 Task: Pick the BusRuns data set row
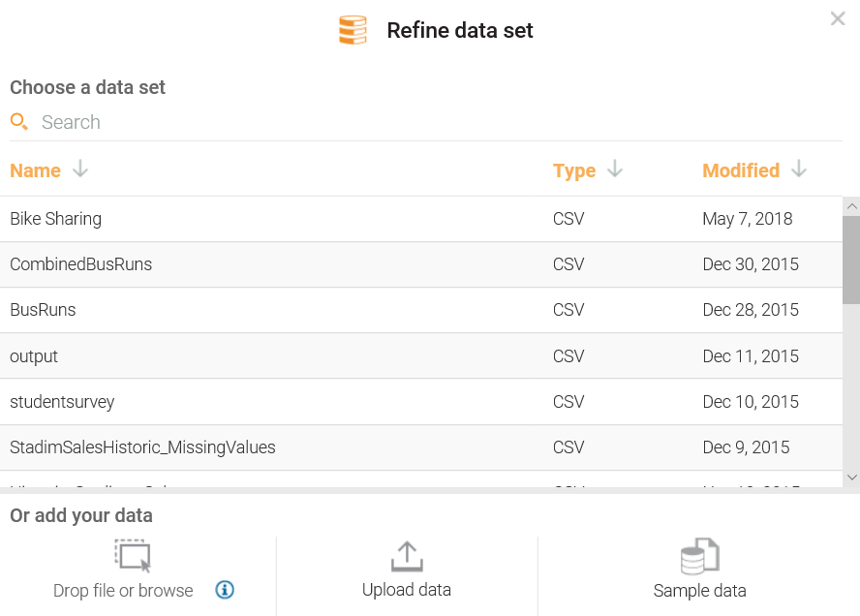click(43, 310)
